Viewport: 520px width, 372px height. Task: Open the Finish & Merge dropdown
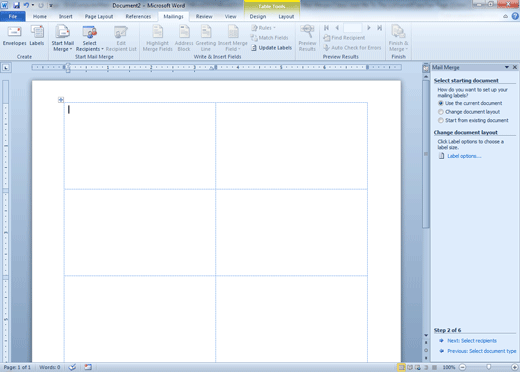(398, 39)
